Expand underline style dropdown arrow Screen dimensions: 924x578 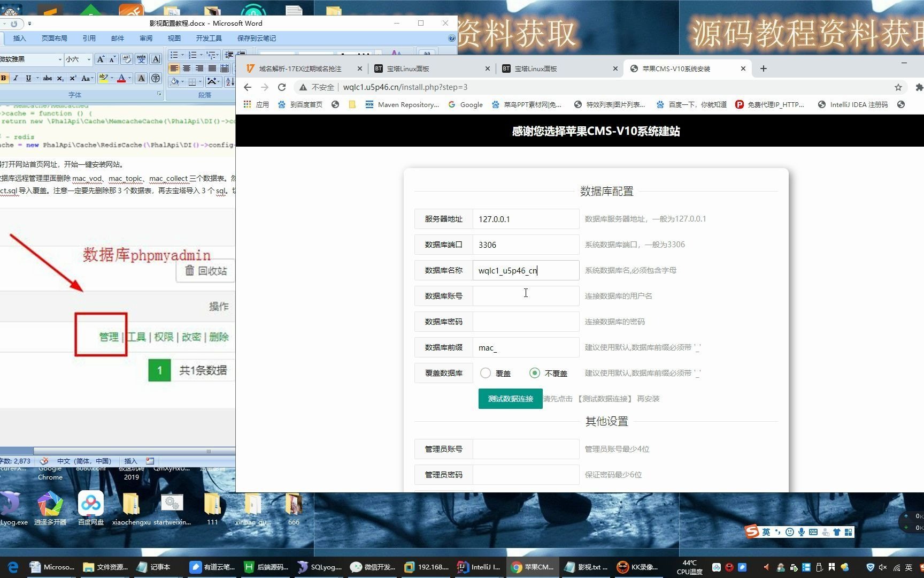(37, 78)
